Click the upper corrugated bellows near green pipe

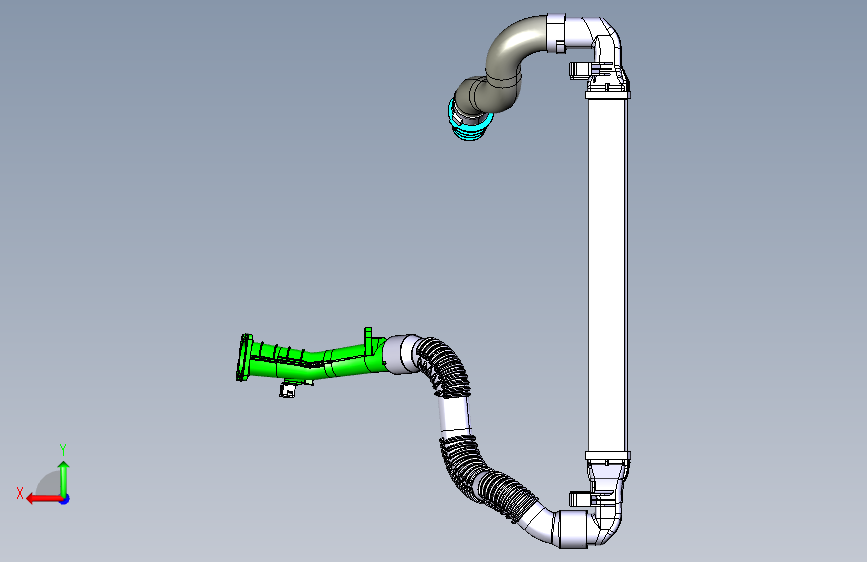click(445, 366)
